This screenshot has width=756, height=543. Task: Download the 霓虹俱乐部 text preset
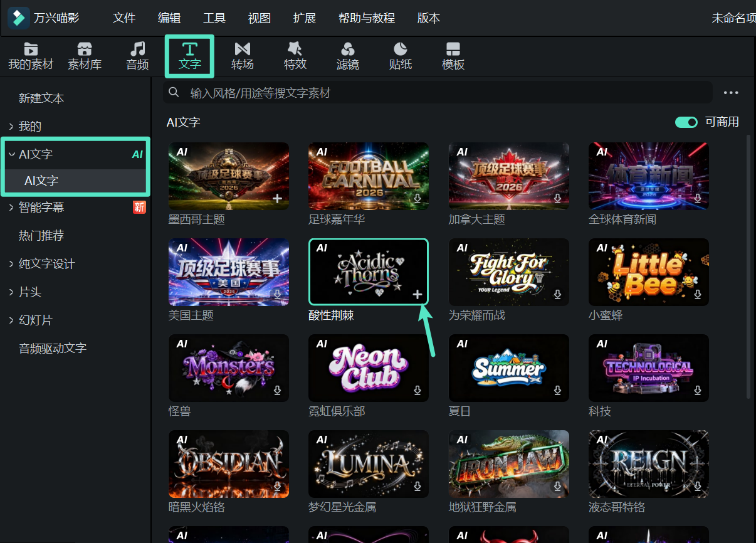click(417, 390)
